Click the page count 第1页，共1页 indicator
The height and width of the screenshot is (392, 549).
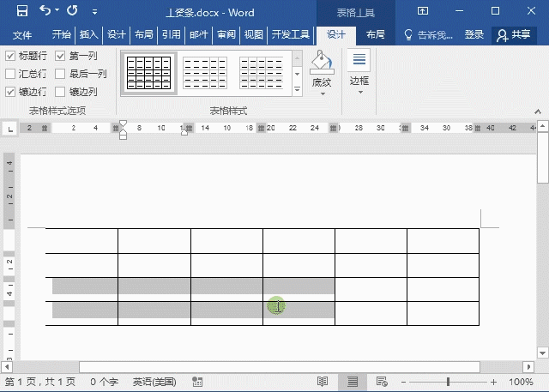click(x=40, y=382)
